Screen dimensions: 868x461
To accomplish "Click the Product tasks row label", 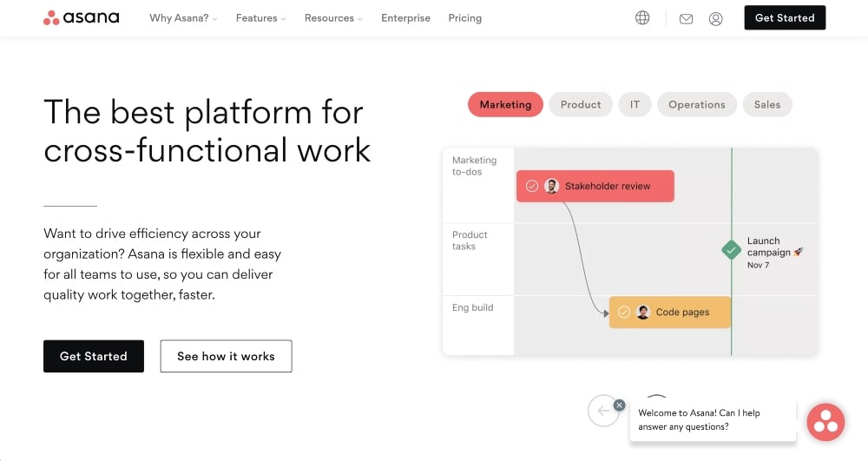I will [x=470, y=240].
